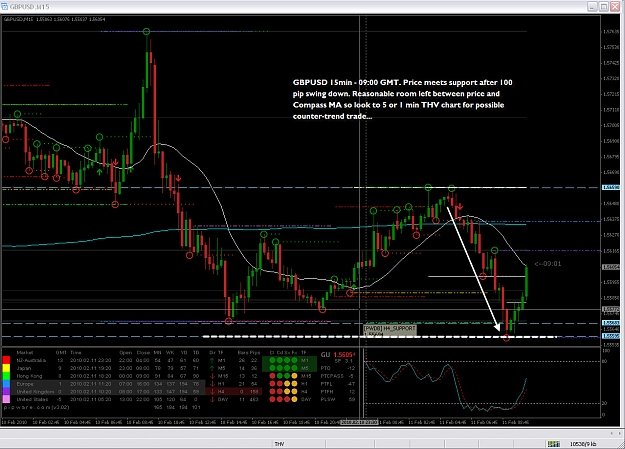625x449 pixels.
Task: Click the DAY row's red down arrow
Action: [x=212, y=399]
